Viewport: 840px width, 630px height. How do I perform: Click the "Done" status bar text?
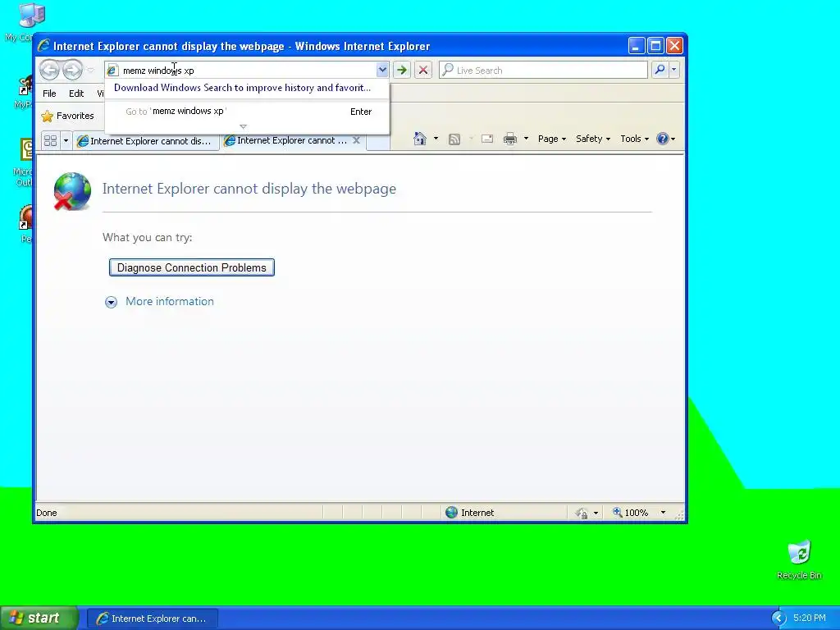[x=47, y=513]
